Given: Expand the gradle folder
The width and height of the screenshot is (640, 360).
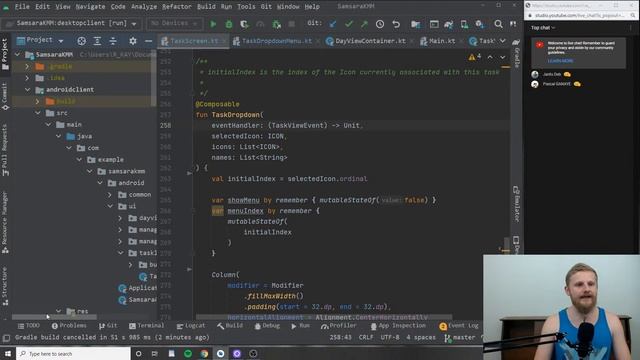Looking at the screenshot, I should (x=28, y=66).
